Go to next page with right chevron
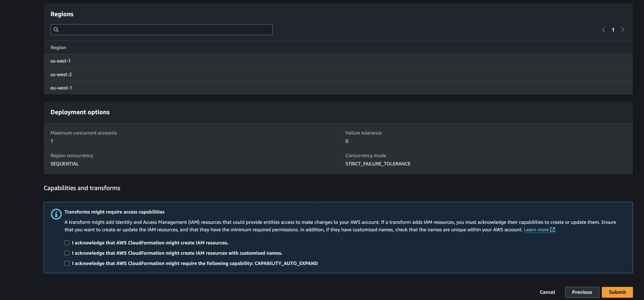The image size is (644, 300). click(623, 30)
